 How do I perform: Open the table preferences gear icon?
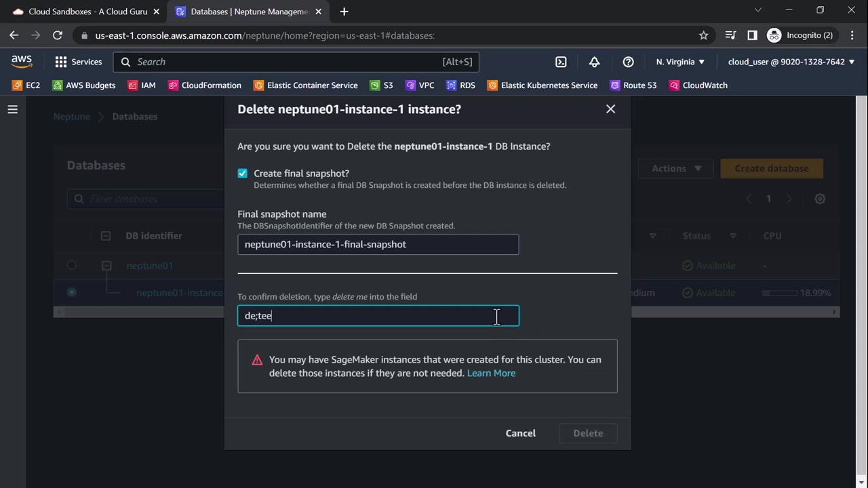tap(820, 199)
